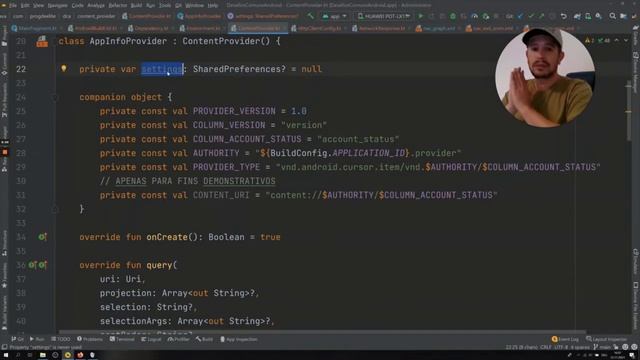Click the fold end marker at line 32

pyautogui.click(x=55, y=209)
